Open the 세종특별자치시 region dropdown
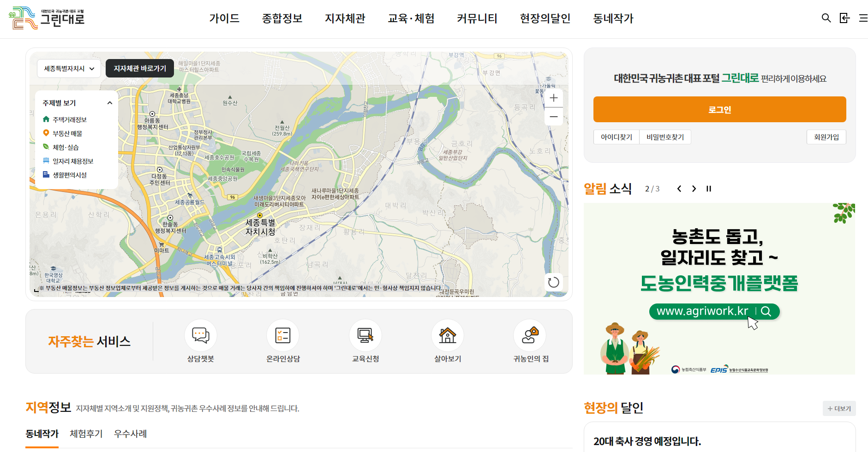 point(69,68)
